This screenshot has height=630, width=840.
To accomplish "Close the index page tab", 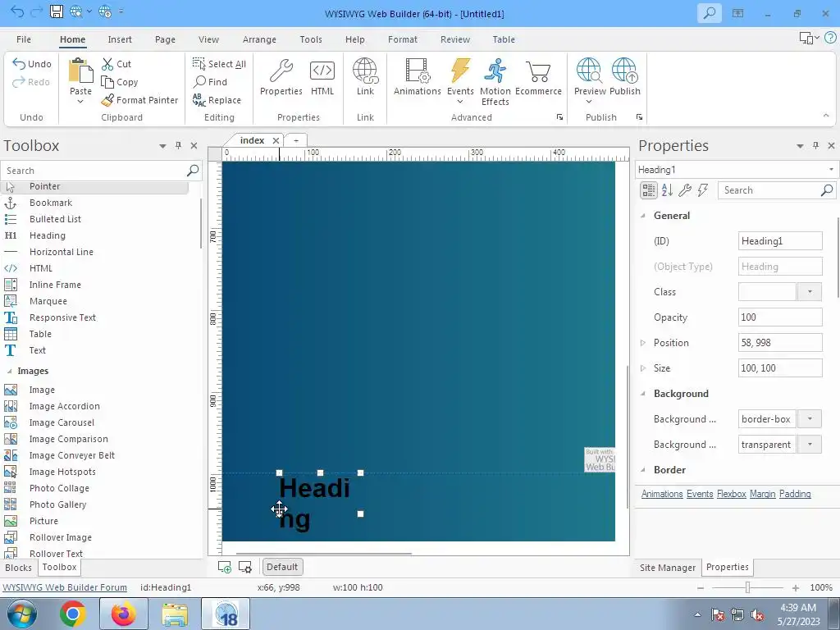I will (276, 140).
